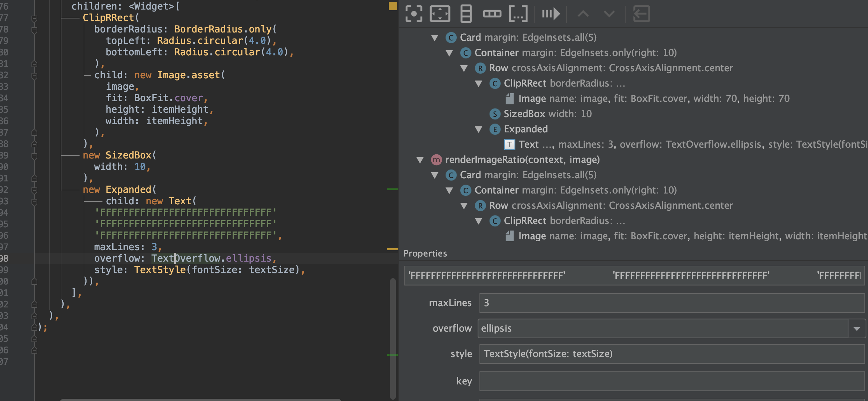Select the SizedBox width: 10 tree item
The height and width of the screenshot is (401, 868).
[547, 114]
